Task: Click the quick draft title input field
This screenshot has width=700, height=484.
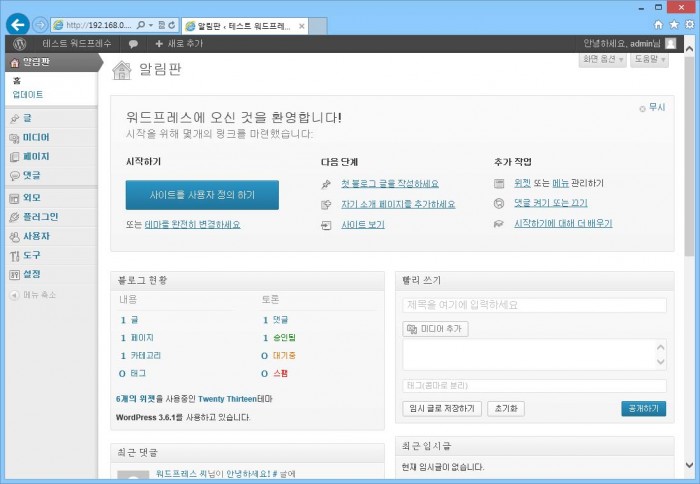Action: coord(534,305)
